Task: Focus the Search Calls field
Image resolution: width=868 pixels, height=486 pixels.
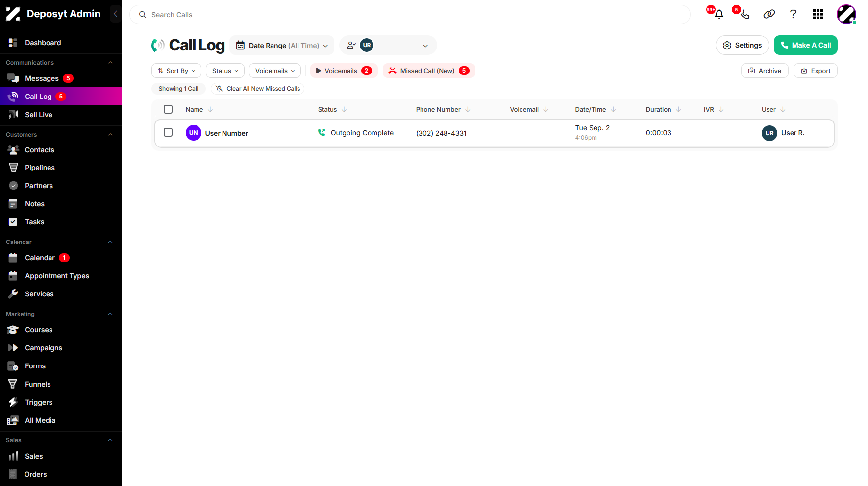Action: [410, 15]
